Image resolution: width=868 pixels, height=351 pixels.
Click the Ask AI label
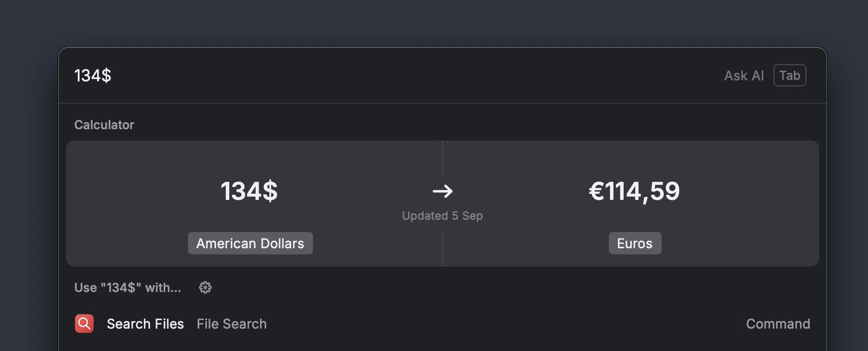point(743,75)
